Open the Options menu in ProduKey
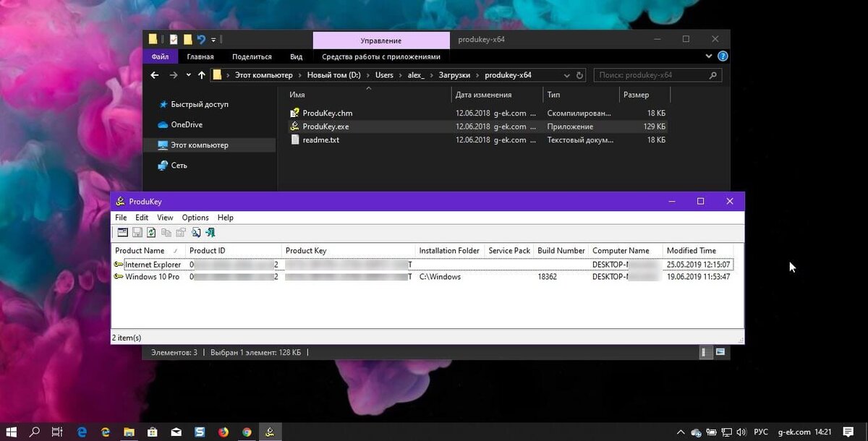This screenshot has width=868, height=441. pos(195,218)
